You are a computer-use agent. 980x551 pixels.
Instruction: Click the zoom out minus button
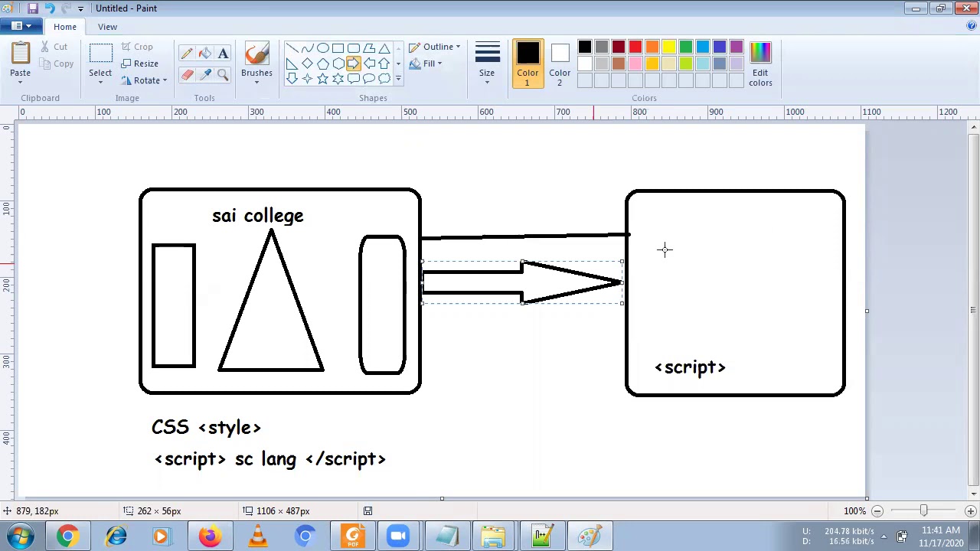point(877,510)
